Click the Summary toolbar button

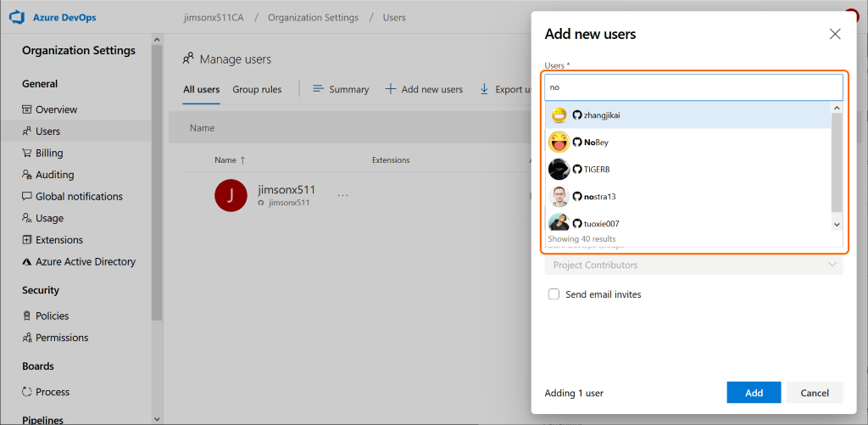(341, 89)
